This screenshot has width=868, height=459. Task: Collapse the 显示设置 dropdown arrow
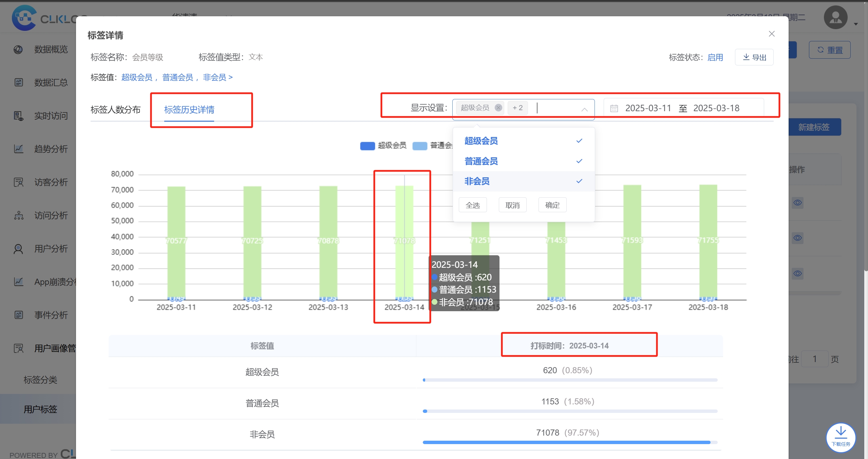(584, 109)
